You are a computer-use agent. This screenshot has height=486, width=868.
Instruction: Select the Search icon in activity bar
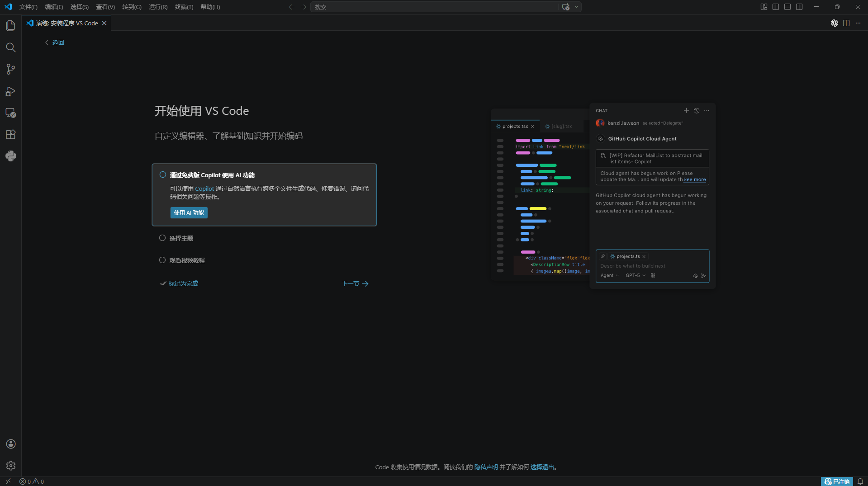pos(10,47)
